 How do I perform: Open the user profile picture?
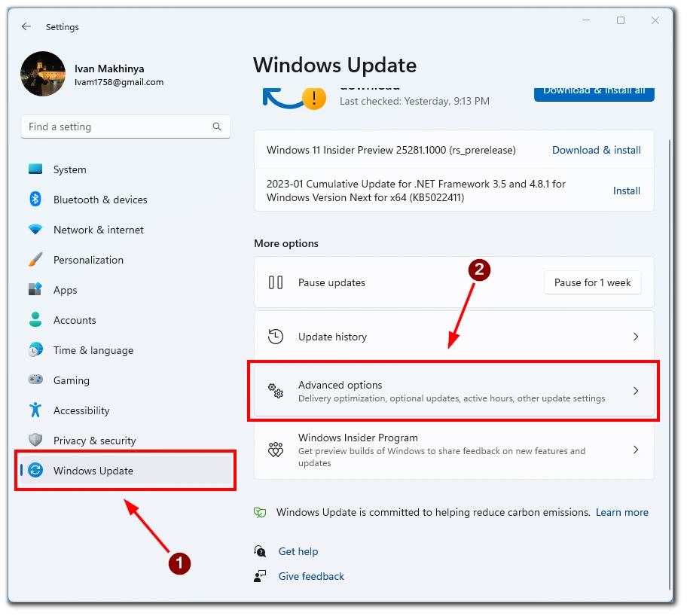click(43, 74)
